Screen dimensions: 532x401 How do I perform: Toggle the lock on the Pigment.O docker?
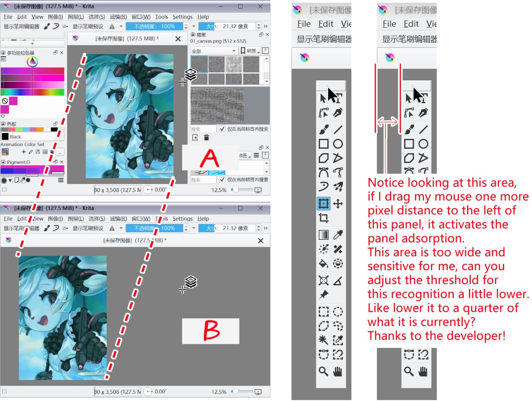tap(3, 162)
